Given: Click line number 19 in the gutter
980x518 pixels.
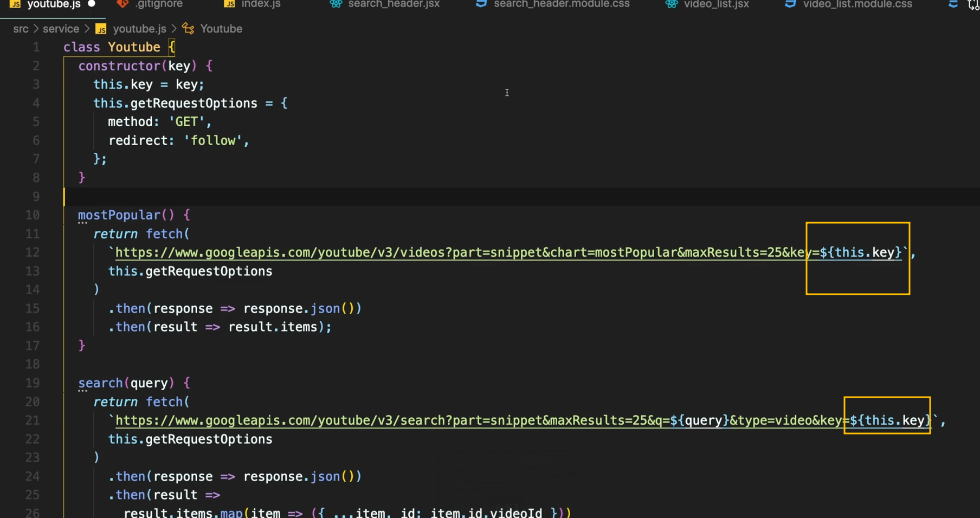Looking at the screenshot, I should point(33,383).
